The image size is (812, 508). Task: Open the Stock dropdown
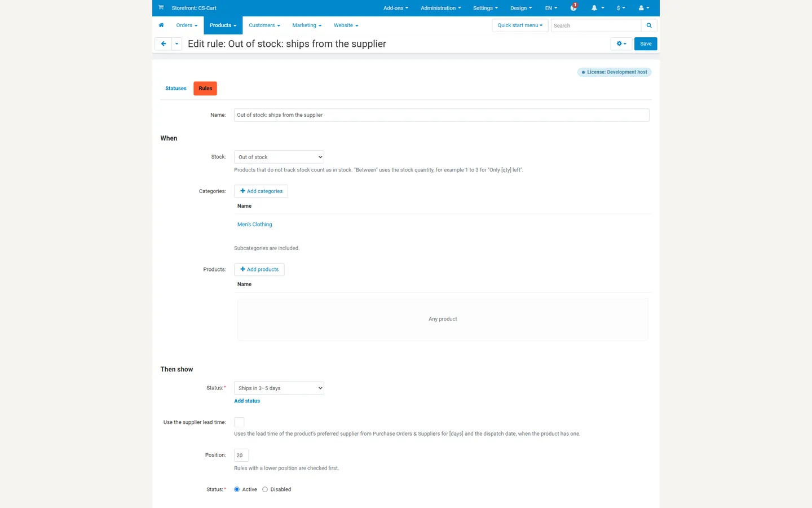pos(279,157)
